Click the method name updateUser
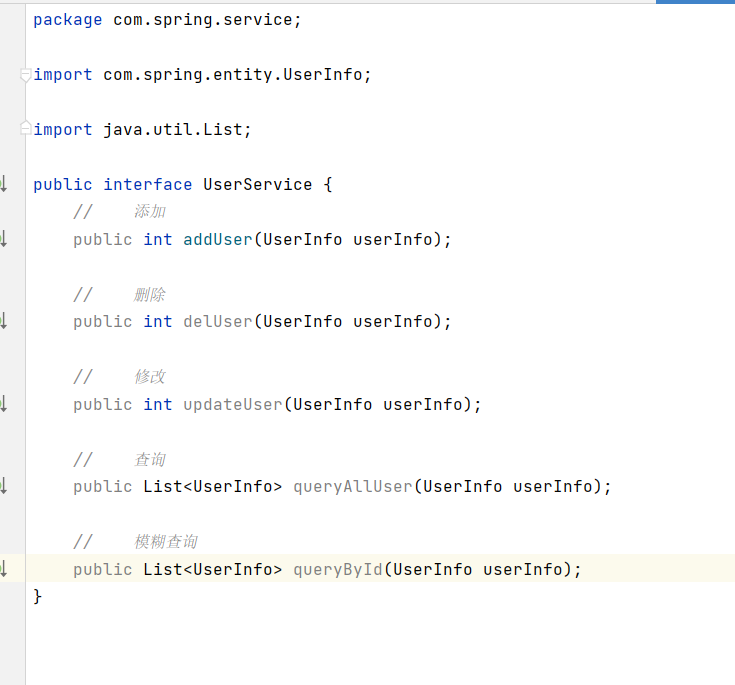Viewport: 735px width, 685px height. point(233,404)
